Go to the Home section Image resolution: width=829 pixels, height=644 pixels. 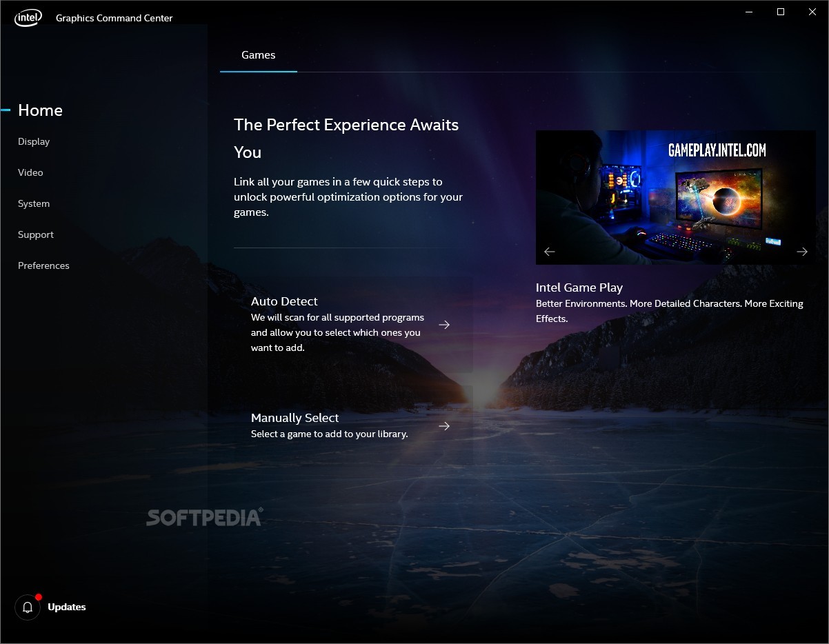point(40,110)
